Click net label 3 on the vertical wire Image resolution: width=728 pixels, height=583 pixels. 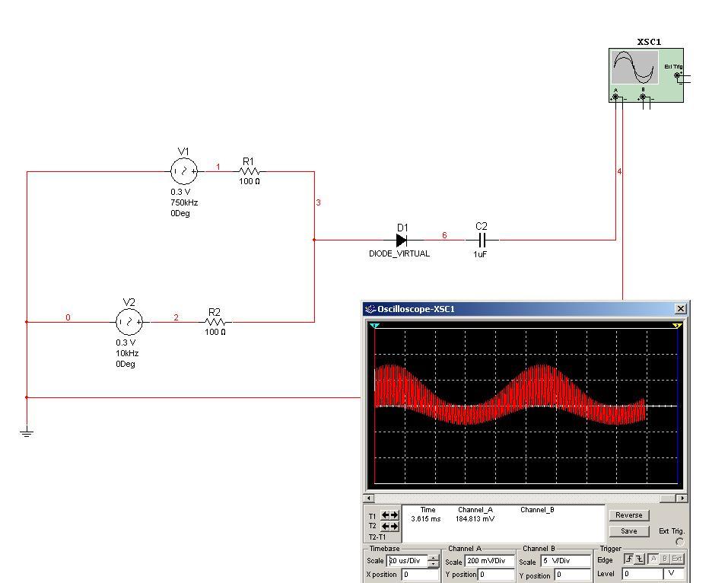click(x=318, y=202)
